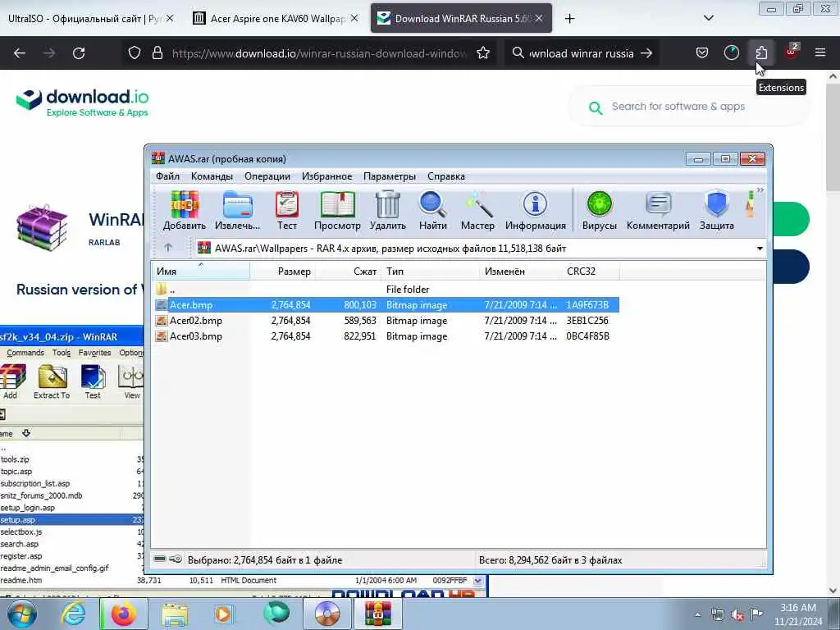Expand the toolbar overflow chevron
Viewport: 840px width, 630px height.
760,190
